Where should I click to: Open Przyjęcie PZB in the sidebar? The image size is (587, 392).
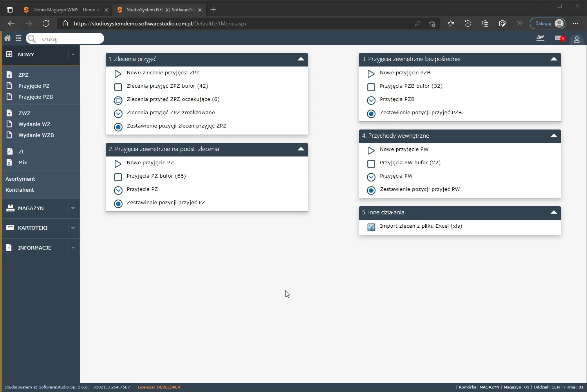click(x=36, y=97)
